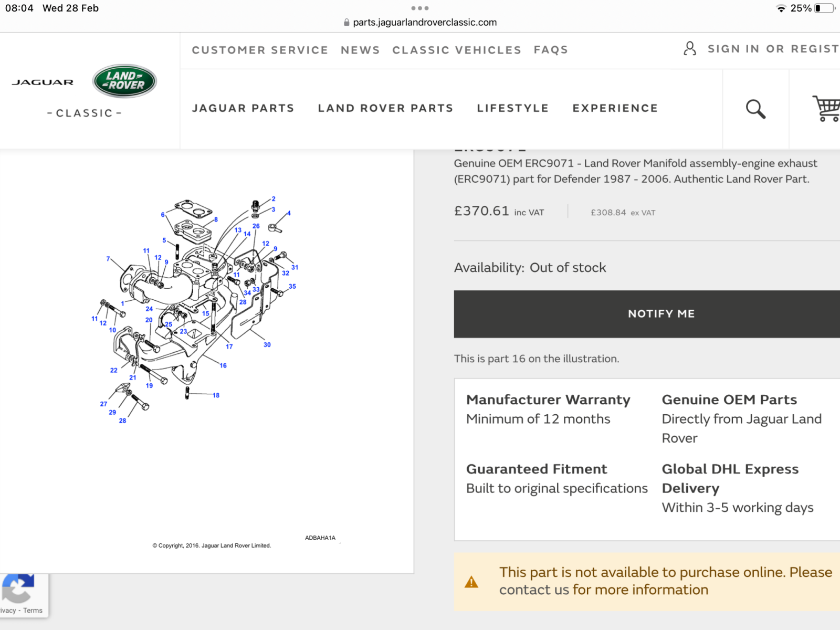Click part number 7 on the illustration

tap(108, 259)
